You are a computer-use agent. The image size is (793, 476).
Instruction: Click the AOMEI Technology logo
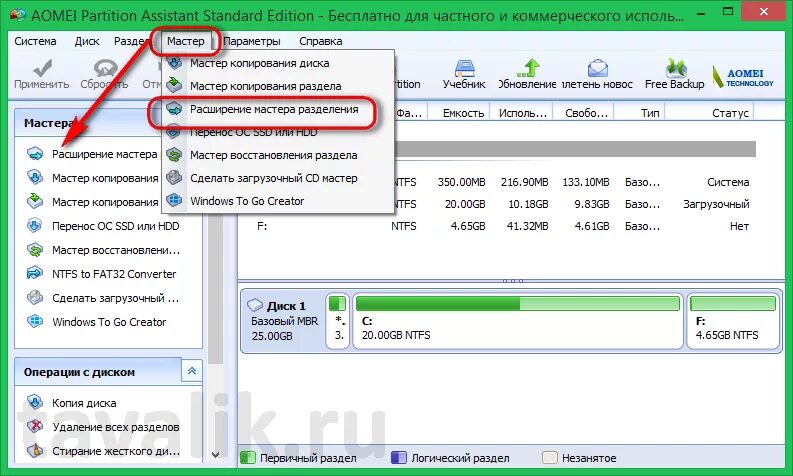tap(742, 77)
